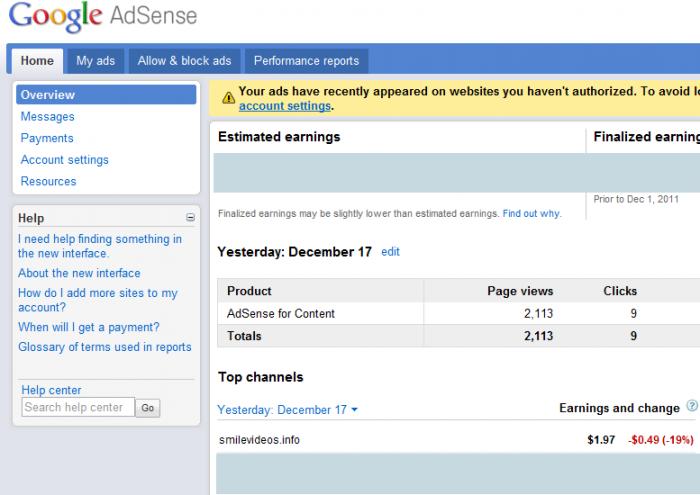Click AdSense for Content product row
This screenshot has width=700, height=495.
(281, 314)
